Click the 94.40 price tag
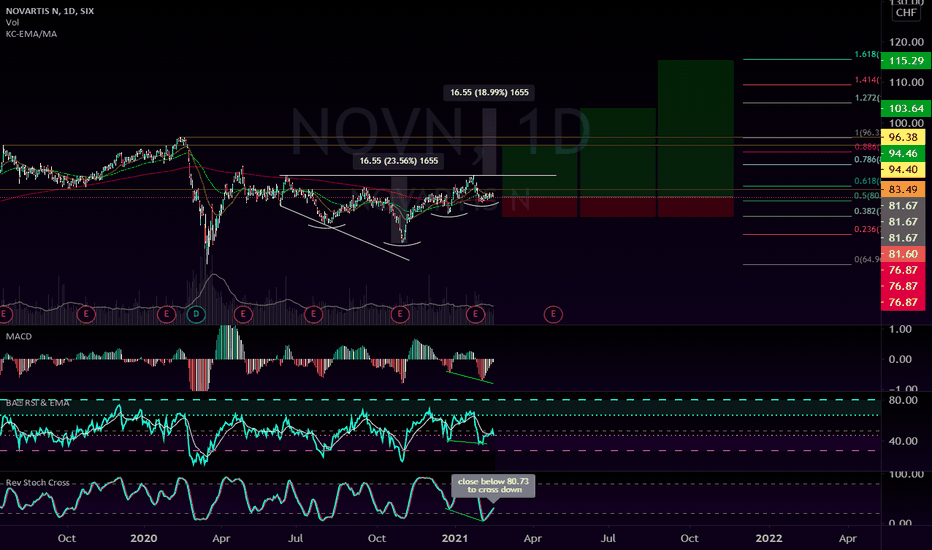The height and width of the screenshot is (550, 932). [903, 169]
